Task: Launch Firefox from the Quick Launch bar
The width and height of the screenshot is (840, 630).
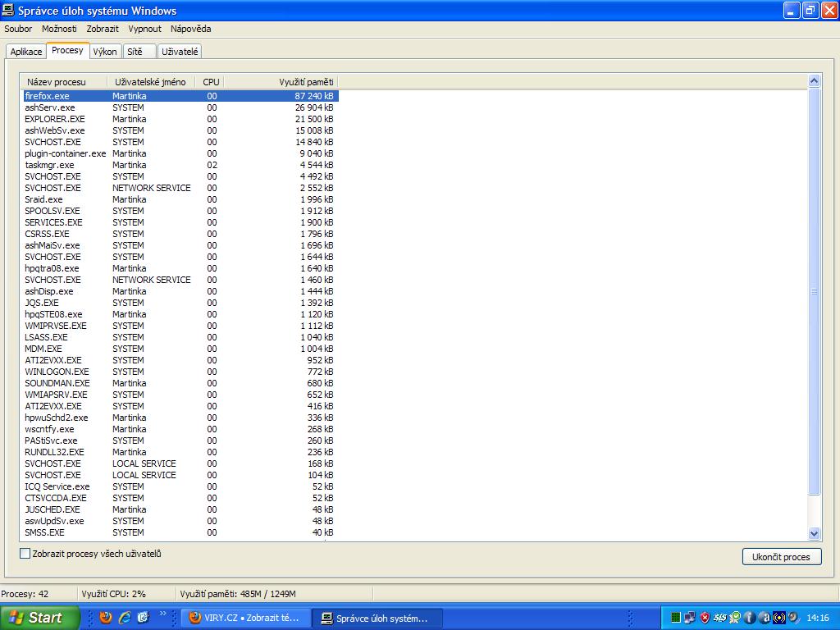Action: [105, 618]
